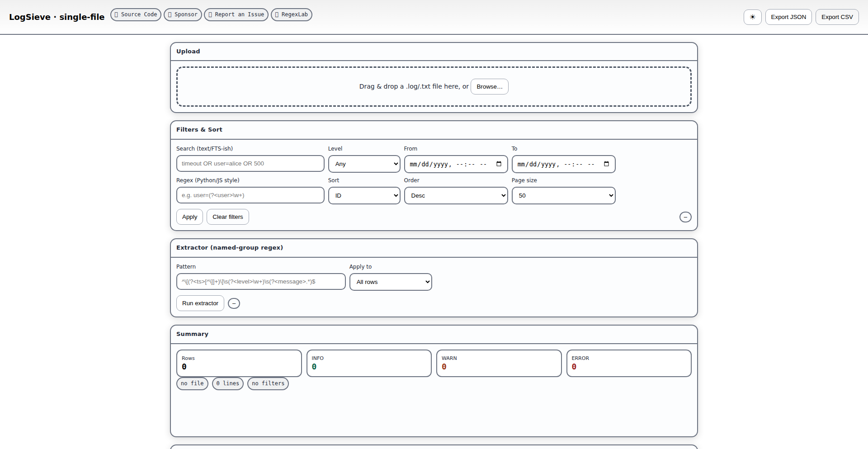Focus the Search text input field
Screen dimensions: 868x449
[250, 164]
